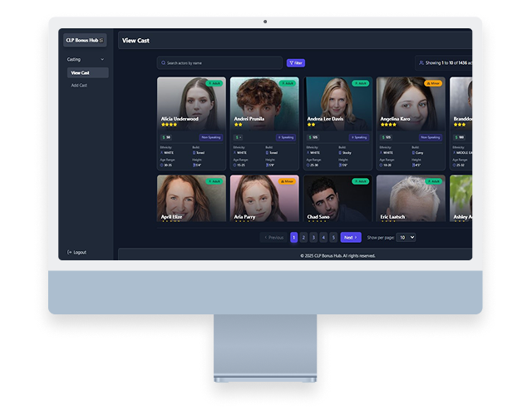Screen dimensions: 532x410
Task: Collapse the Casting sidebar section
Action: 102,60
